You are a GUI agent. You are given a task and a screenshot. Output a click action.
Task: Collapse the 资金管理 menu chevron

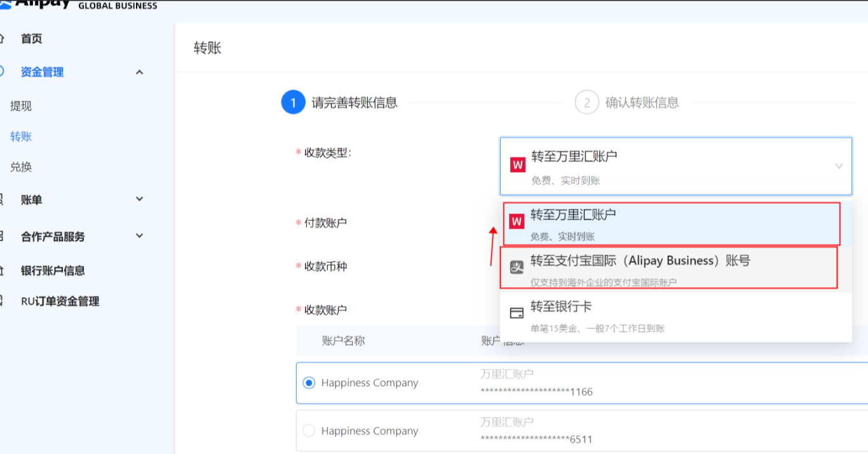pos(140,72)
